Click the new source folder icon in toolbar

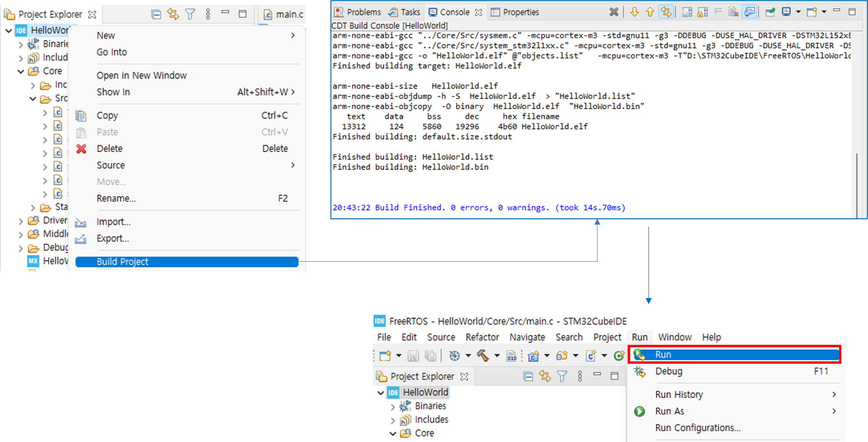click(562, 356)
